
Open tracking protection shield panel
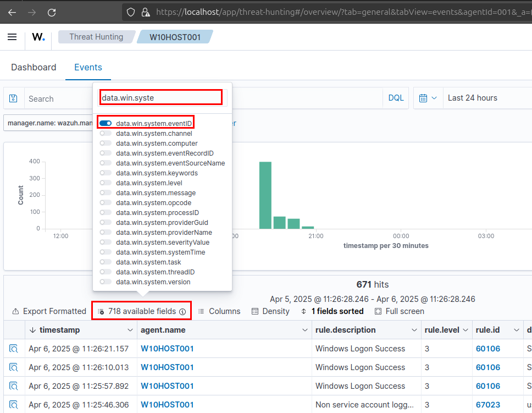click(x=131, y=13)
